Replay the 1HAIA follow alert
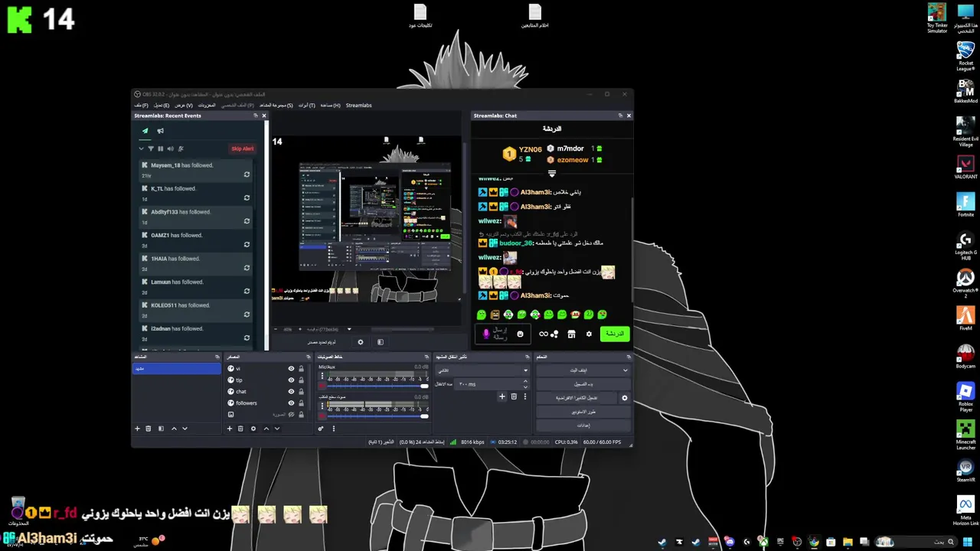 coord(247,268)
